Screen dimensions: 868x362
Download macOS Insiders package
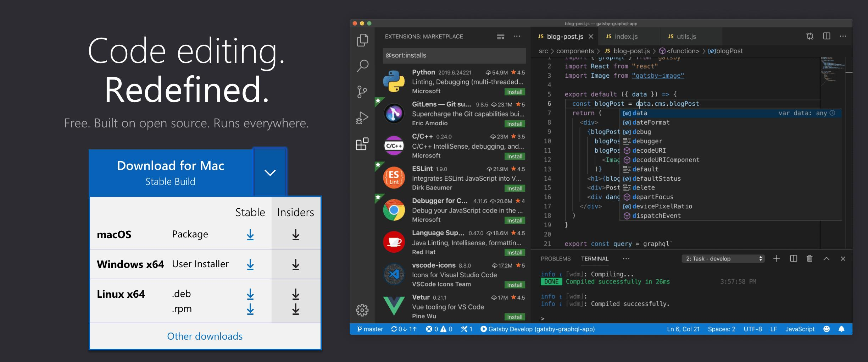296,235
